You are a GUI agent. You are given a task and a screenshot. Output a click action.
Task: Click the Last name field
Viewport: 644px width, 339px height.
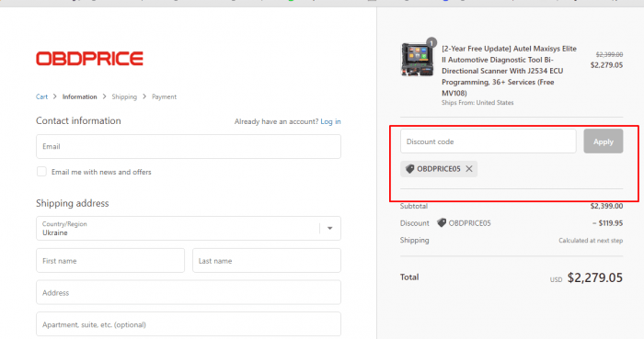267,260
